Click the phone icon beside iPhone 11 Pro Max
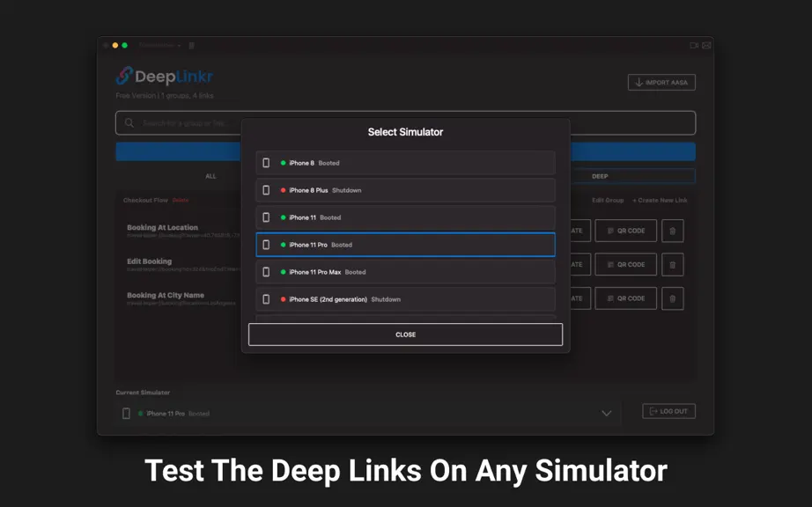 point(266,272)
